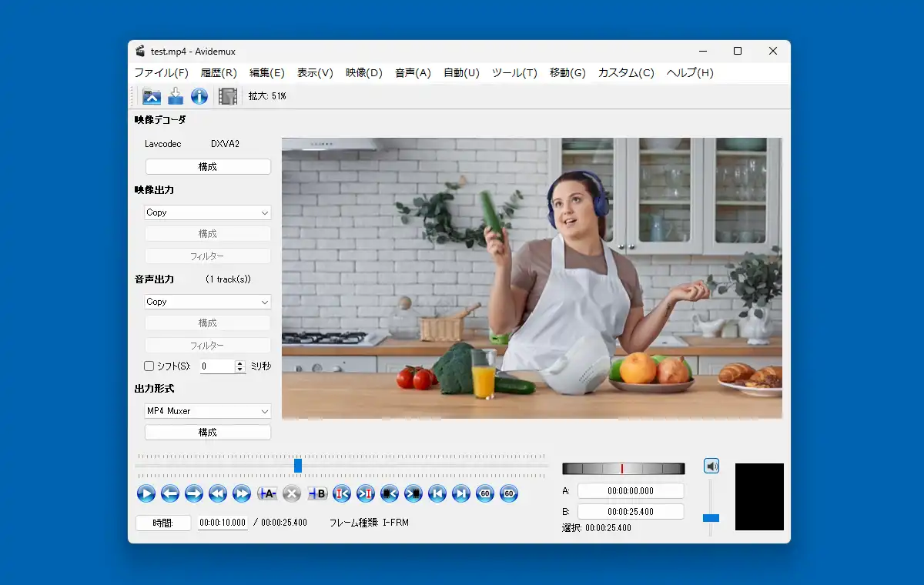
Task: Click 構成 button under 映像デコーダ
Action: [x=208, y=166]
